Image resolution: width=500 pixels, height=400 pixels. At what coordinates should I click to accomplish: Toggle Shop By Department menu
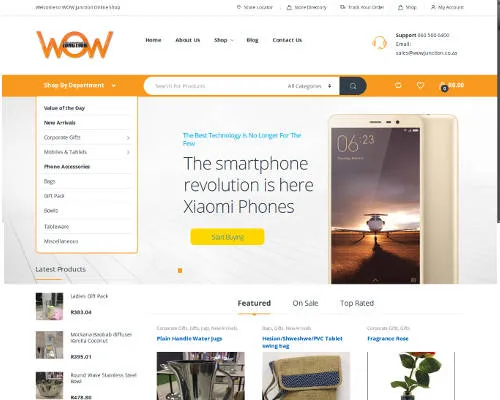tap(80, 85)
